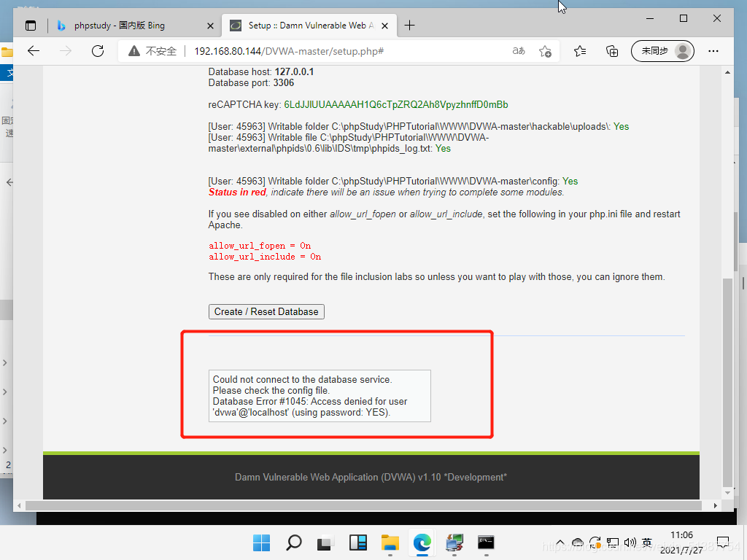Open the tab actions menu icon in Edge
Screen dimensions: 747x560
[x=31, y=26]
